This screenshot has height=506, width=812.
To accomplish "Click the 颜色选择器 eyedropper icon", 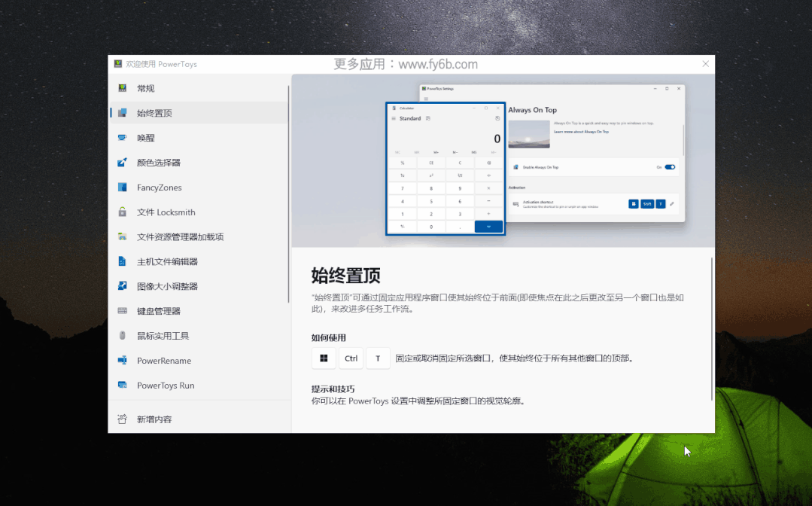I will click(x=122, y=163).
